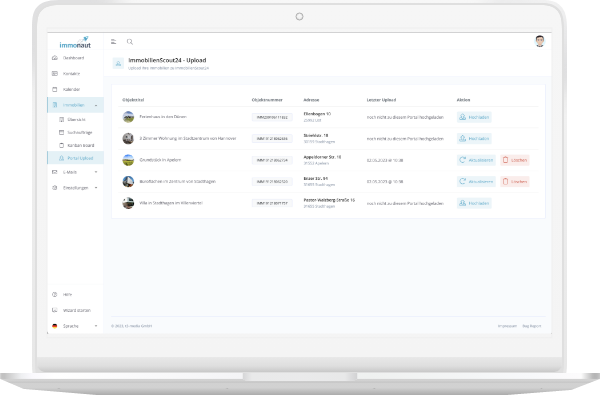Click the ImmobilienScout24 - Upload heading
The height and width of the screenshot is (395, 600).
coord(167,60)
